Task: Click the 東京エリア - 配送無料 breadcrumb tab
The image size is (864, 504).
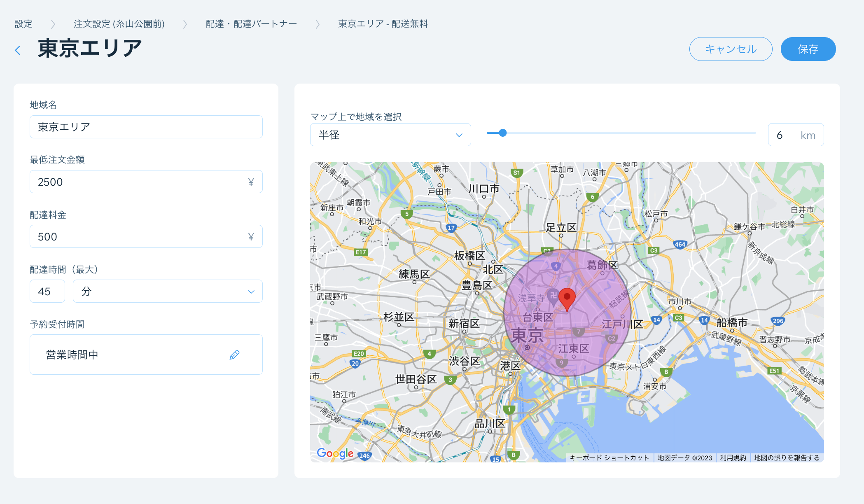Action: (384, 24)
